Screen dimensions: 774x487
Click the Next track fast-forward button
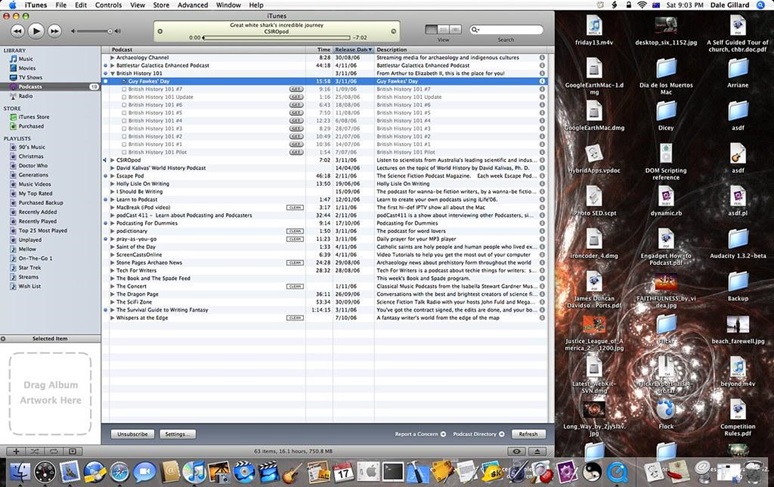[x=54, y=31]
